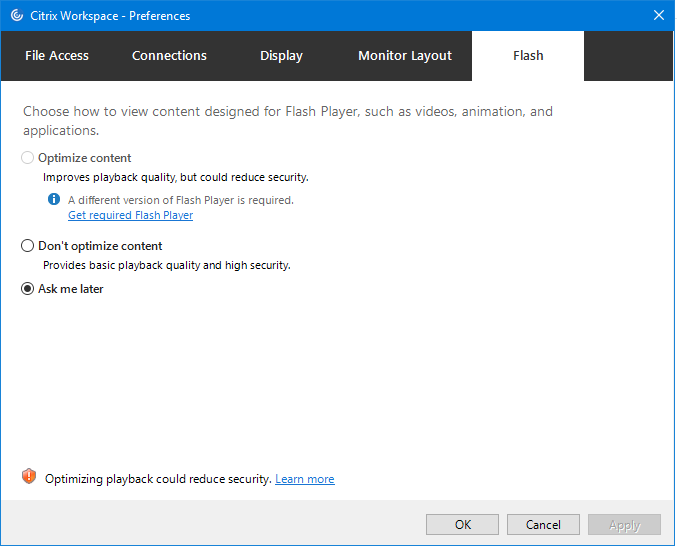Click Cancel to discard changes
The height and width of the screenshot is (547, 677).
[x=543, y=525]
